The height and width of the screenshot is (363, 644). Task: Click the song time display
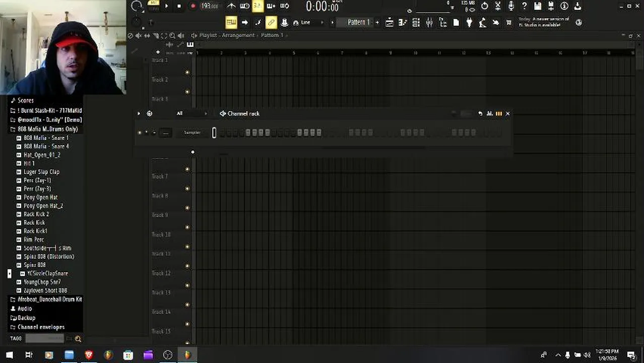click(x=323, y=7)
